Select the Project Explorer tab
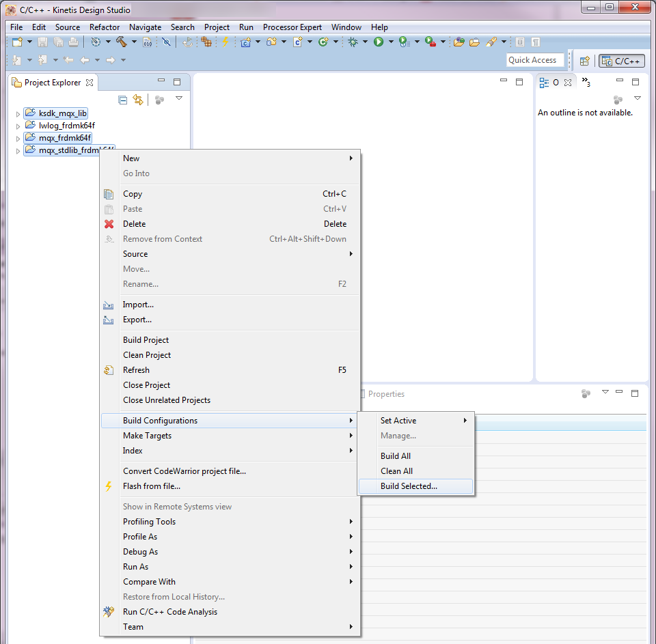Viewport: 656px width, 644px height. click(53, 83)
